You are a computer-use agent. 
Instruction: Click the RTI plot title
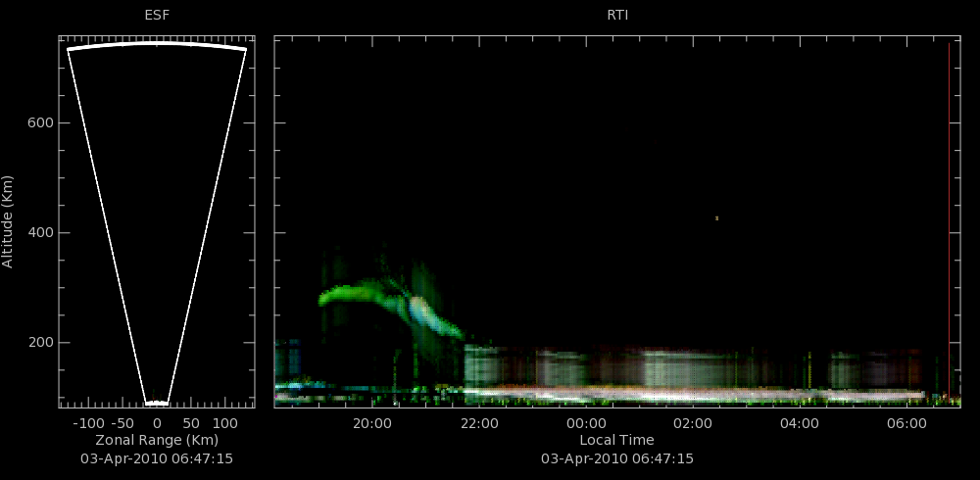(x=617, y=15)
